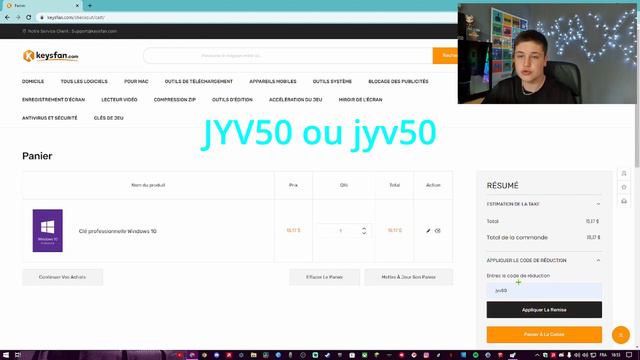This screenshot has height=360, width=640.
Task: Click the orange round floating button
Action: coord(620,335)
